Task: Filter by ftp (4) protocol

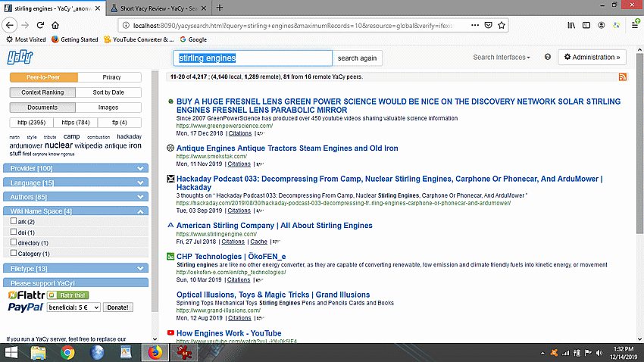Action: click(120, 123)
